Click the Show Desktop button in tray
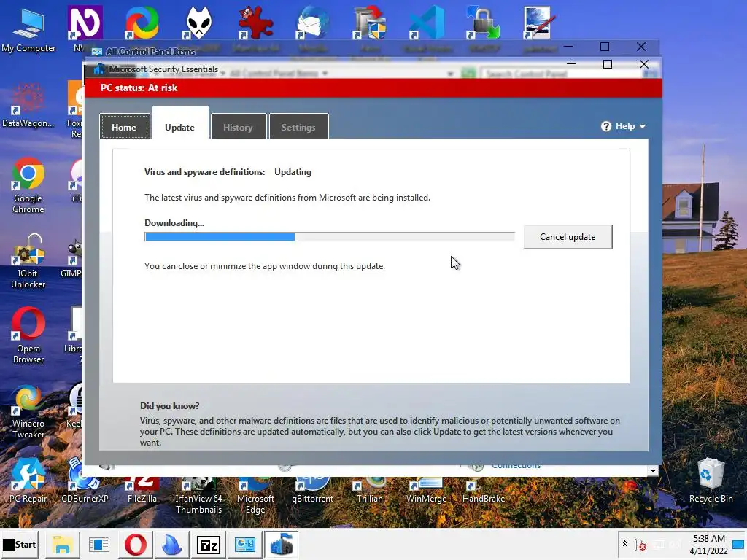The height and width of the screenshot is (560, 747). coord(739,544)
